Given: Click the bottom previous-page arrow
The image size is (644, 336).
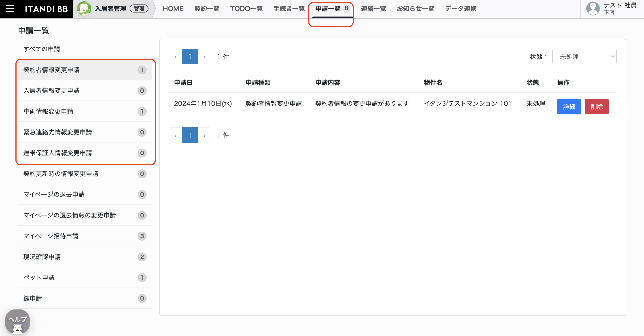Looking at the screenshot, I should [x=175, y=135].
